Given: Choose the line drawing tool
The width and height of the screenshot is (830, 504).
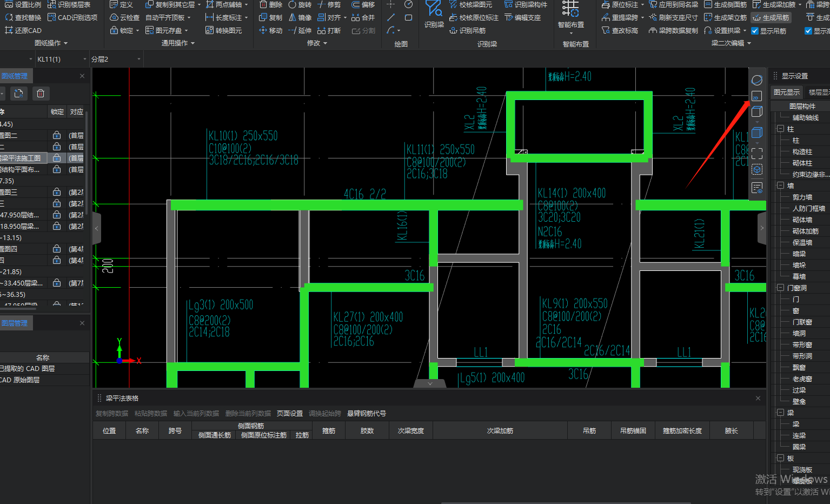Looking at the screenshot, I should click(x=391, y=17).
